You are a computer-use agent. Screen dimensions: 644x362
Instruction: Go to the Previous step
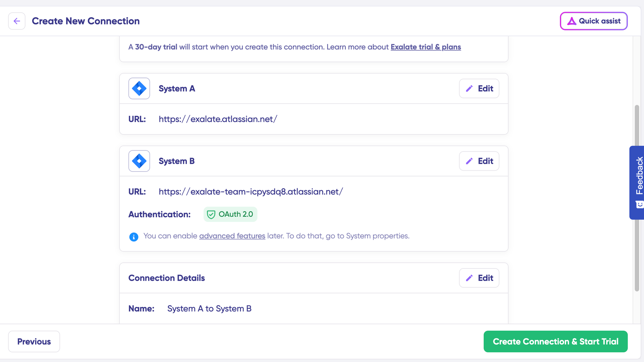(34, 341)
